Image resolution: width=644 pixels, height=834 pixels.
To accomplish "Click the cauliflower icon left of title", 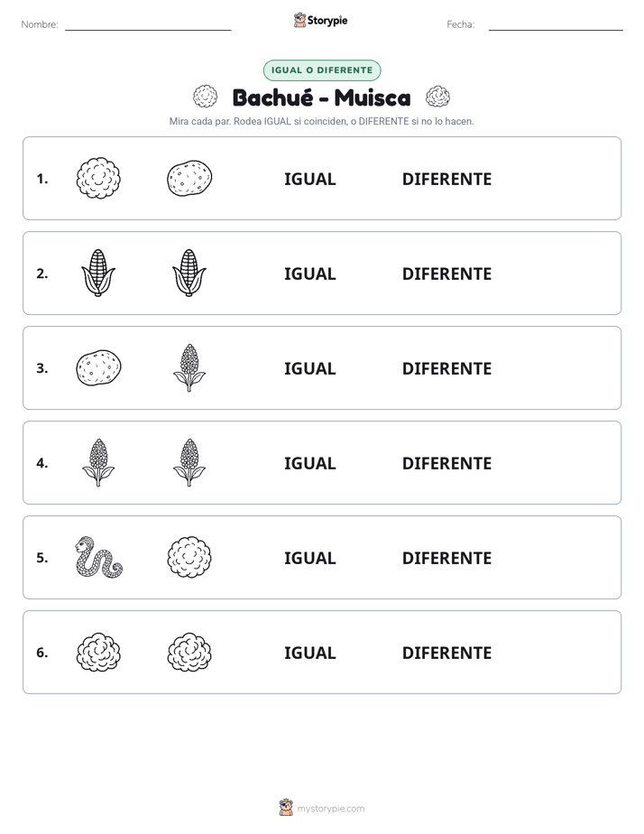I will coord(205,97).
